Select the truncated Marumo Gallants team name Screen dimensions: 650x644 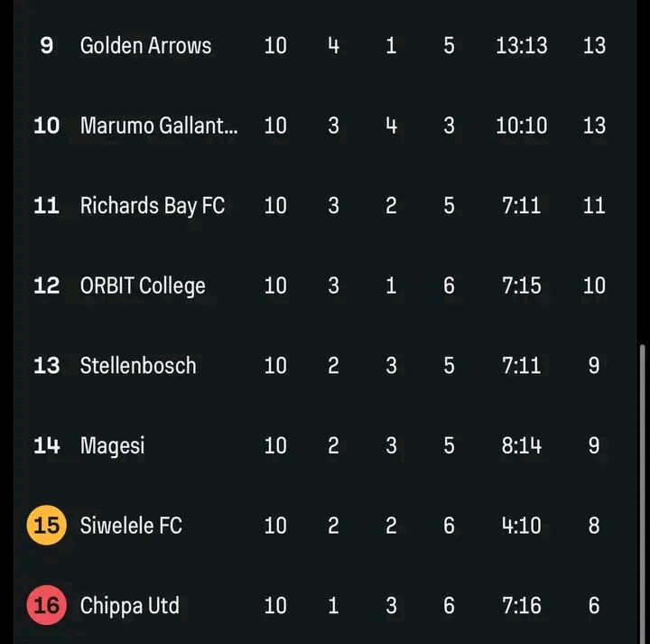coord(159,126)
